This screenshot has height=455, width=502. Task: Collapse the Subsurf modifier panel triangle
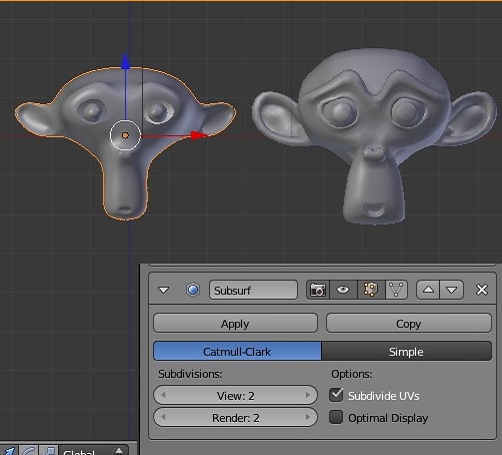163,290
